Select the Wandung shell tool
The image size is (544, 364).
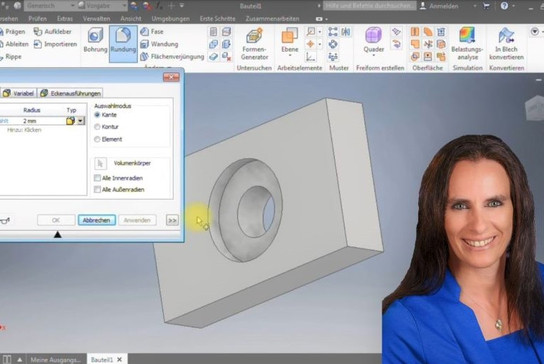159,44
